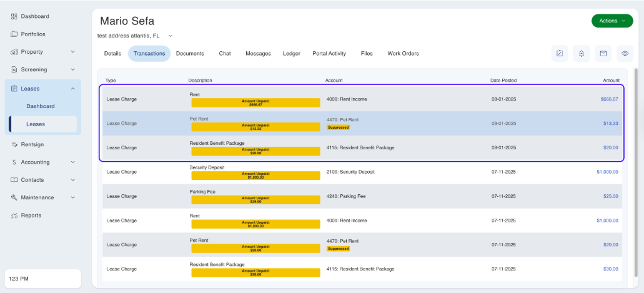Image resolution: width=644 pixels, height=293 pixels.
Task: Go to Reports in sidebar
Action: pos(31,216)
